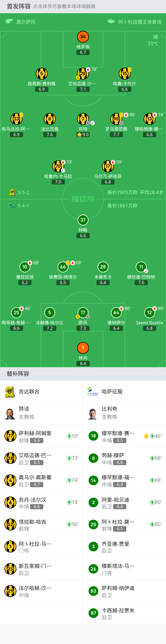The image size is (166, 644).
Task: Tap goalkeeper 林内 number 1 icon
Action: pos(83,347)
